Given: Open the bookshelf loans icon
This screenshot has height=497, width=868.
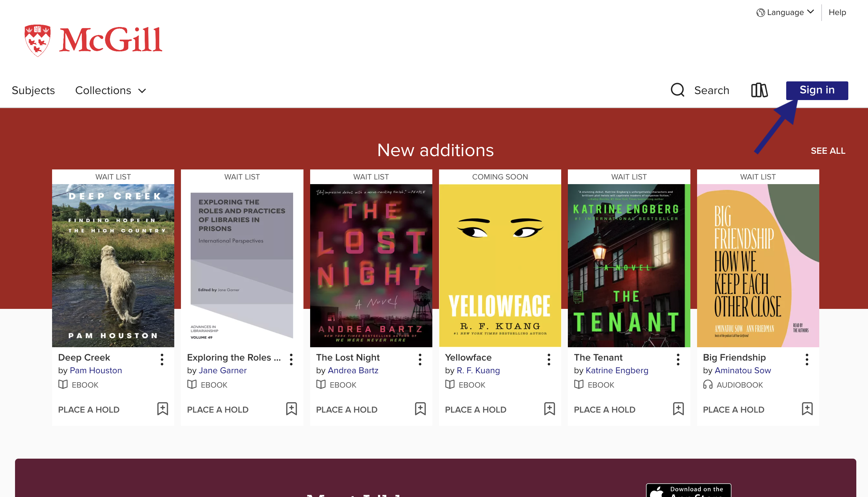Looking at the screenshot, I should pos(759,90).
